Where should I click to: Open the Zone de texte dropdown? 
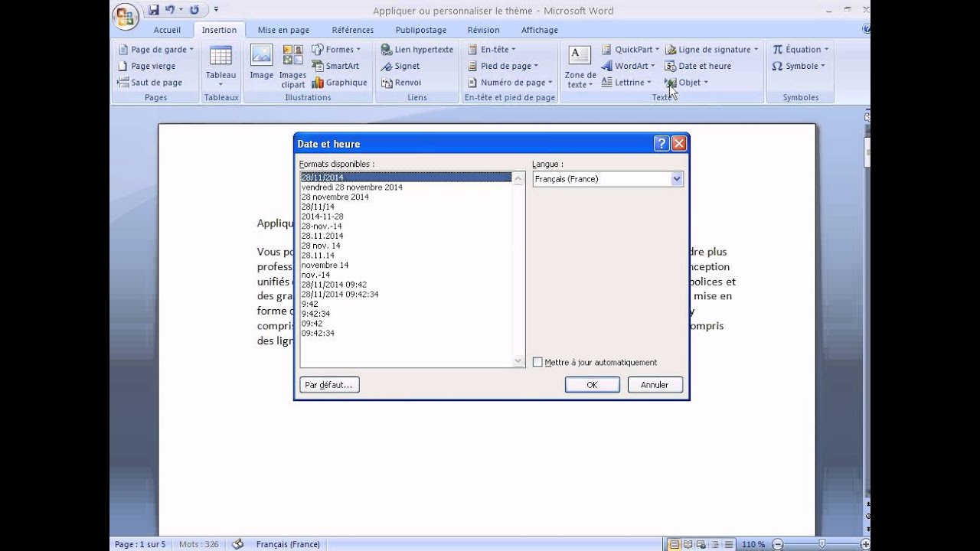point(580,67)
